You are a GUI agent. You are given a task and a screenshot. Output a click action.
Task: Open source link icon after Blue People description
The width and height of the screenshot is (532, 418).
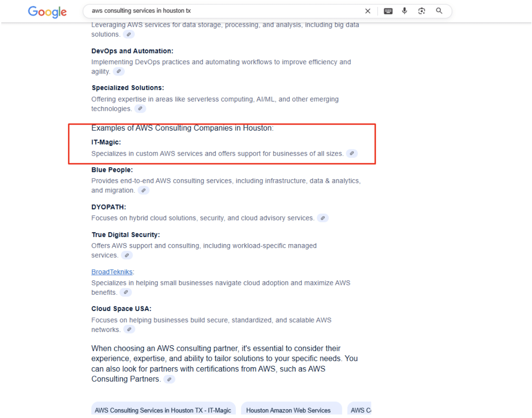(143, 190)
